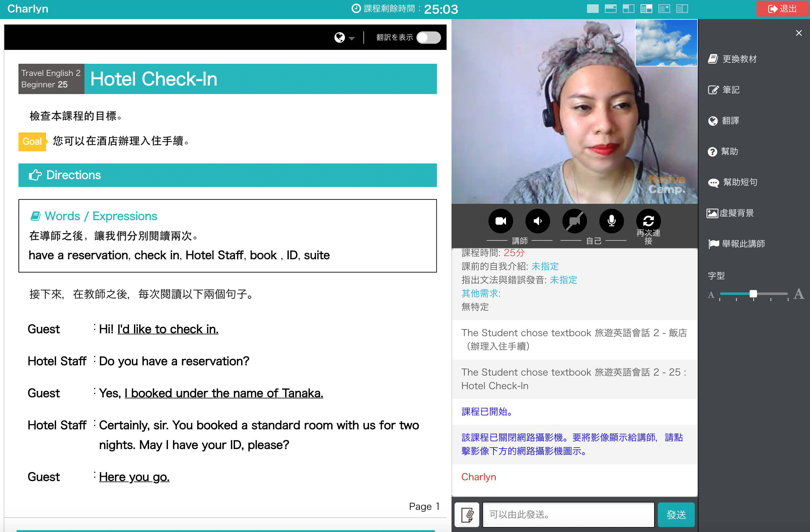The height and width of the screenshot is (532, 810).
Task: Click the 退出 exit button
Action: (782, 9)
